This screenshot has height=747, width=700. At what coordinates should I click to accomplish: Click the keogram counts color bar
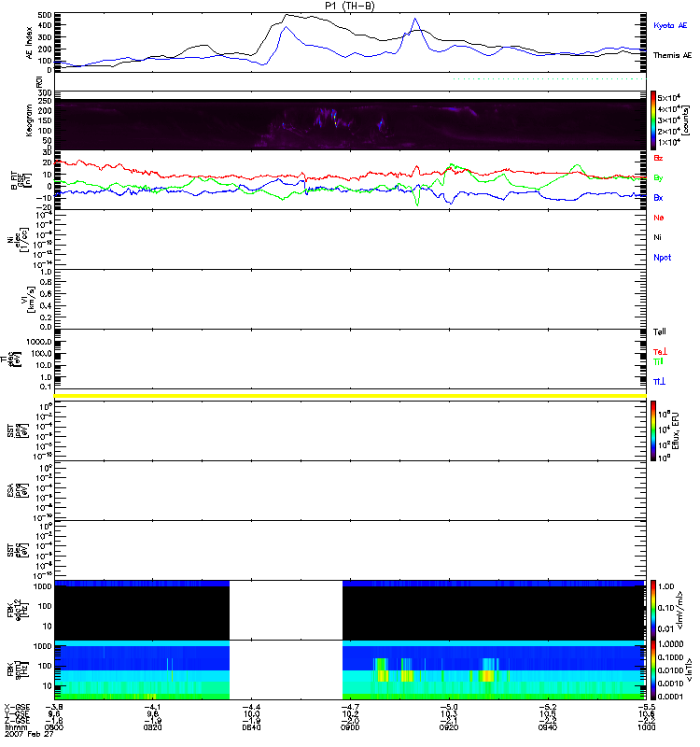point(653,120)
